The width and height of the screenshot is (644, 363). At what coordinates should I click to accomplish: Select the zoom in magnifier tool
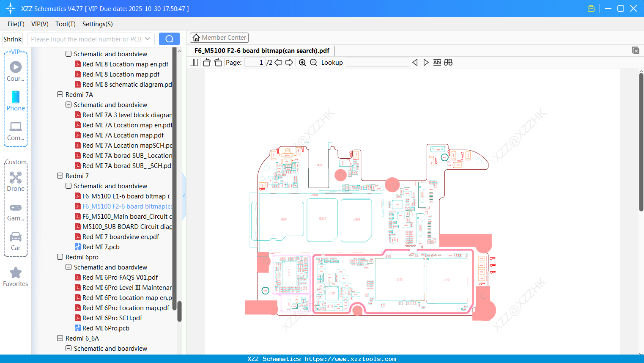tap(302, 62)
